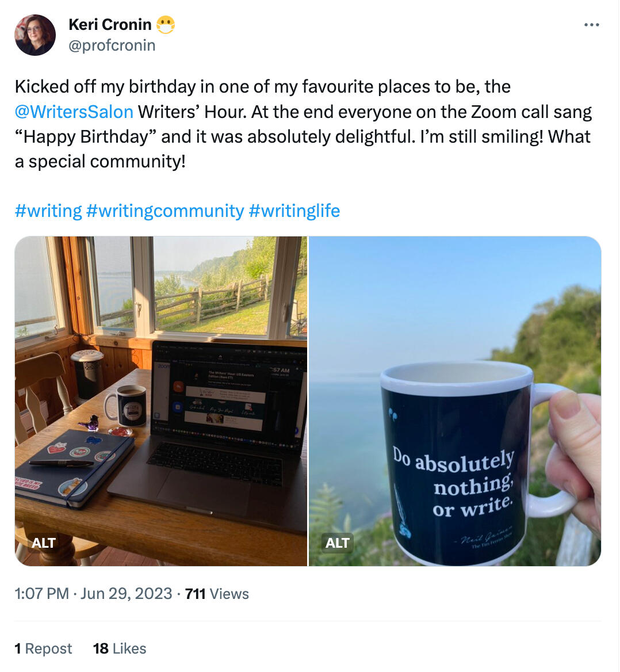Click the 1:07 PM post time
620x672 pixels.
point(41,594)
